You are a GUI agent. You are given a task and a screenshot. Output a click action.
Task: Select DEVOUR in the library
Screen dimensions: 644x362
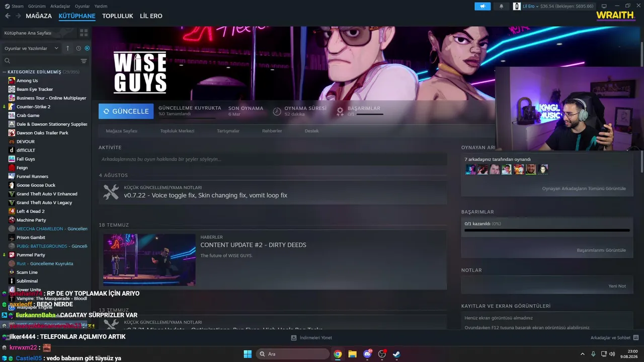25,142
